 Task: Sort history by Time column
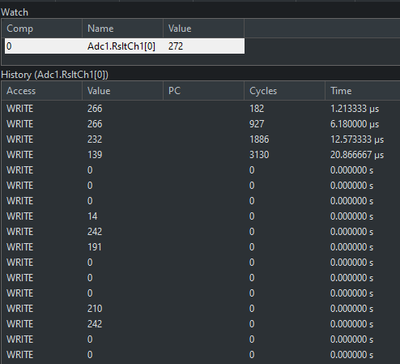tap(363, 91)
